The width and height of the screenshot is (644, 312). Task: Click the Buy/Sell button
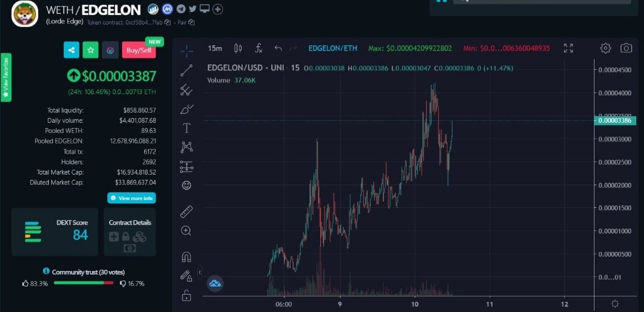(x=139, y=50)
